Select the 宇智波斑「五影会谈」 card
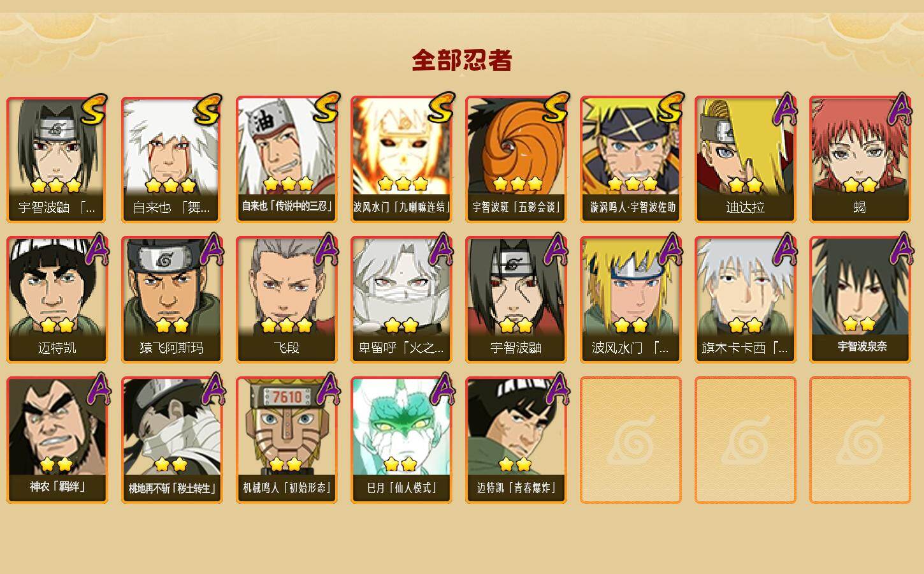The image size is (924, 574). coord(516,159)
